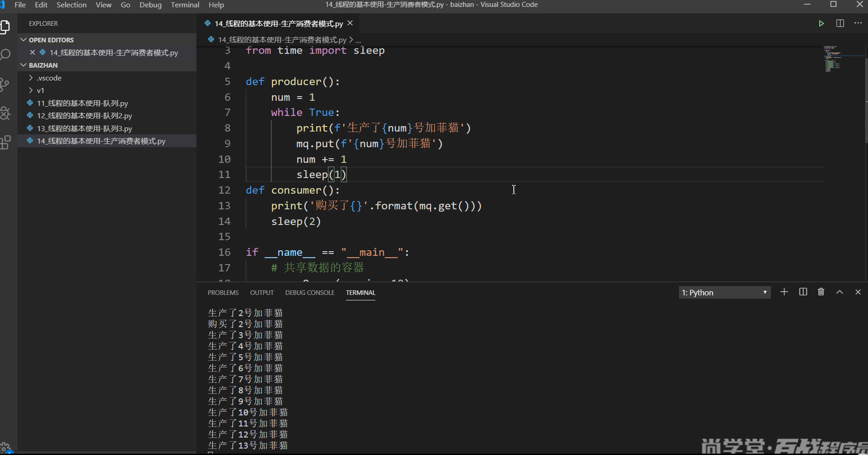Switch to the DEBUG CONSOLE tab

pos(310,293)
